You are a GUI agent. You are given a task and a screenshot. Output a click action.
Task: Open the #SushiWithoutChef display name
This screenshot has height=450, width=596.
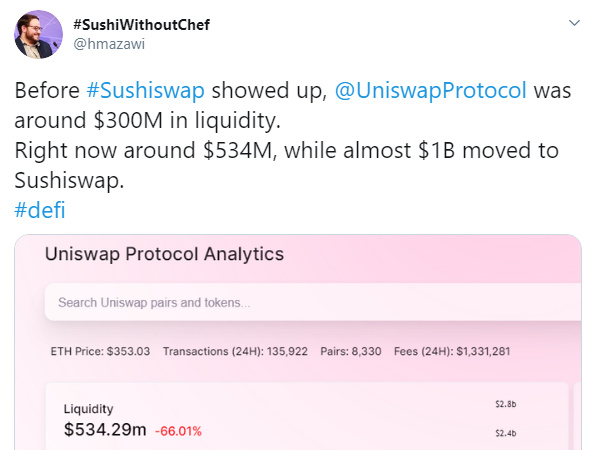coord(141,25)
